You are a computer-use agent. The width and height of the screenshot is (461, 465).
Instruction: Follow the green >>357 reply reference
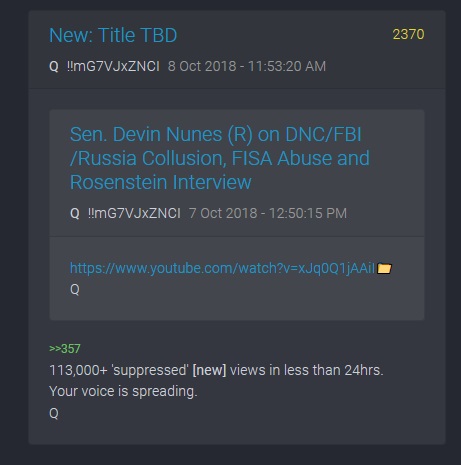[x=65, y=349]
